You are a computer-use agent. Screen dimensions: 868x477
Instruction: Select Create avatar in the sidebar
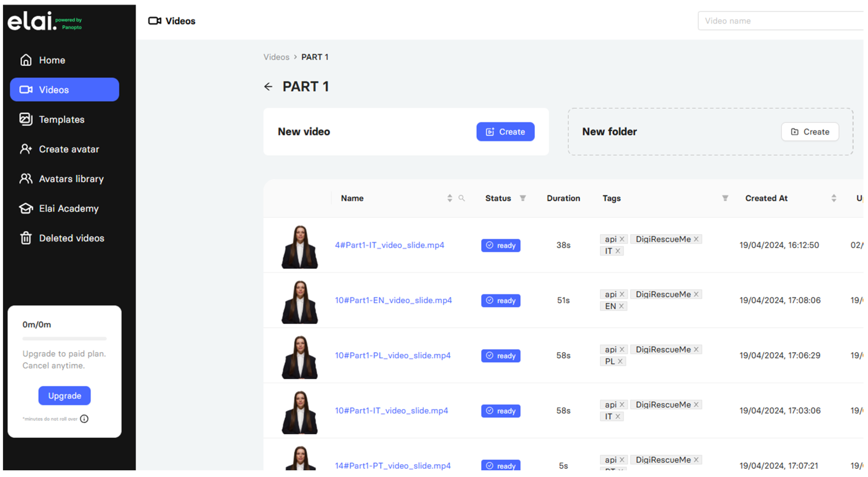pyautogui.click(x=69, y=149)
